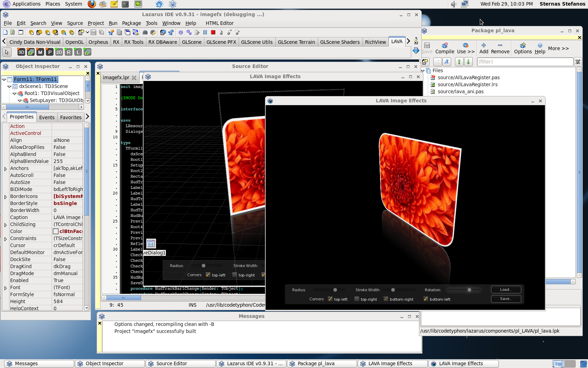Pick the R component on LAVA palette
588x368 pixels.
(69, 52)
